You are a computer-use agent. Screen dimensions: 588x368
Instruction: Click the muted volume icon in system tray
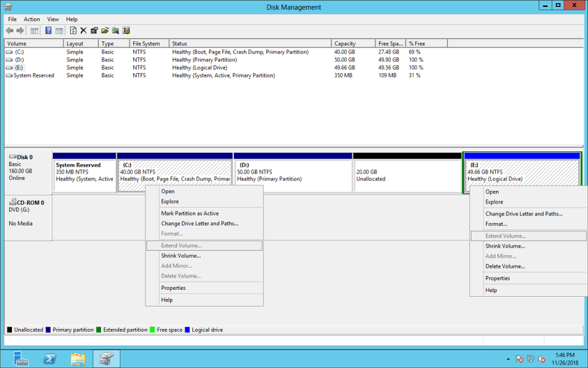(x=541, y=358)
